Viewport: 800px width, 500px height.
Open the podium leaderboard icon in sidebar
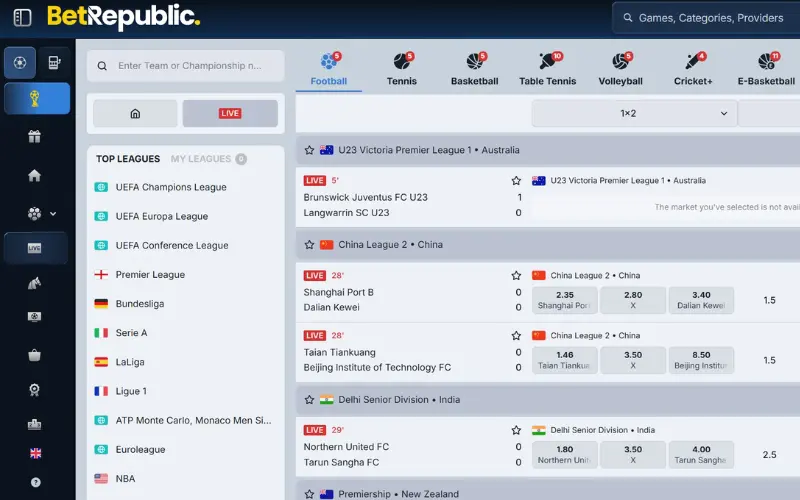tap(34, 424)
